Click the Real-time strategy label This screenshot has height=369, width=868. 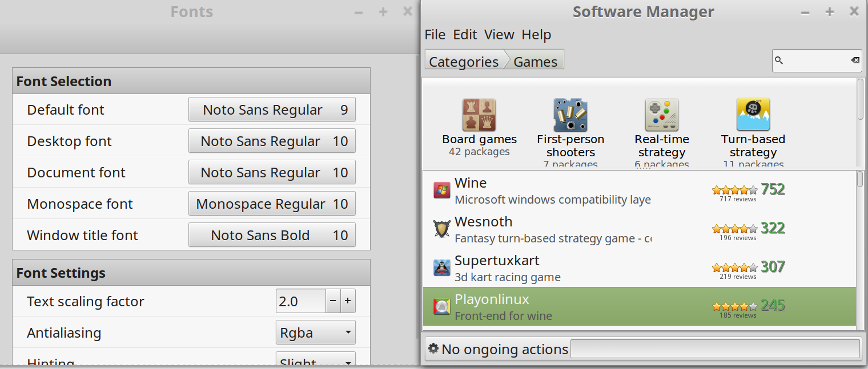(662, 145)
